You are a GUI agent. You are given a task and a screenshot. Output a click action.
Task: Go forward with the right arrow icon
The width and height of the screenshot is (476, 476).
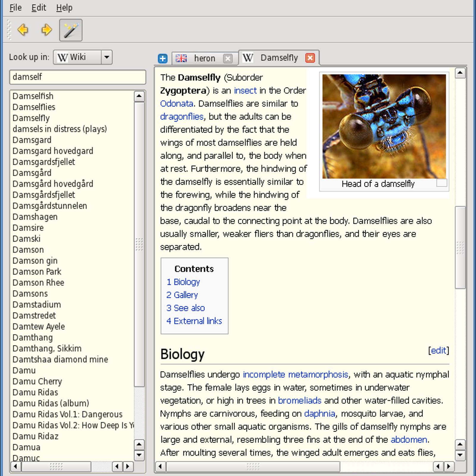click(46, 30)
